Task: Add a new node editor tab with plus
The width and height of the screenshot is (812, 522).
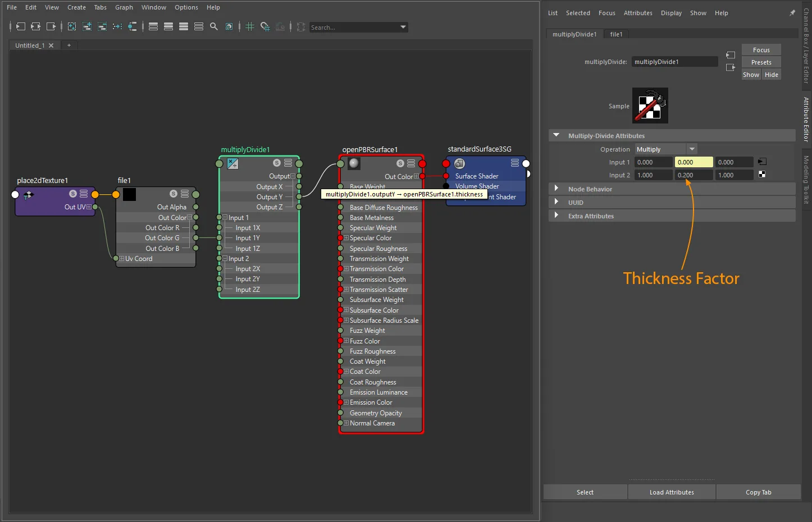Action: click(x=69, y=45)
